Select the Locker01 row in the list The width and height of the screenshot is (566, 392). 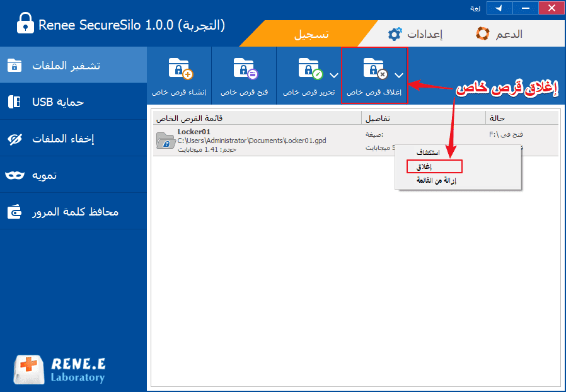(355, 141)
